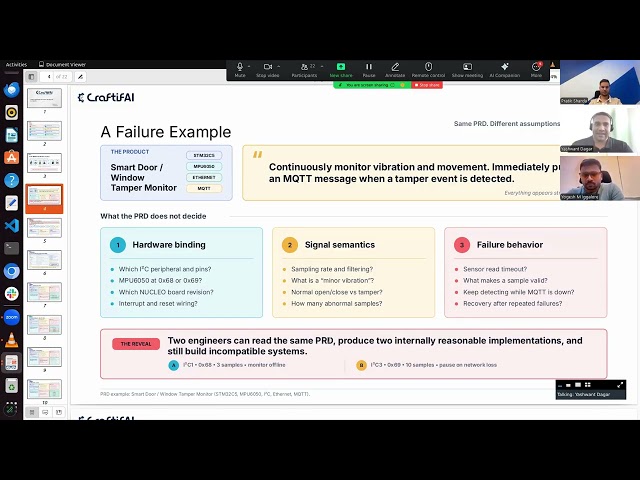Expand the arrow beside Participants

pyautogui.click(x=322, y=67)
